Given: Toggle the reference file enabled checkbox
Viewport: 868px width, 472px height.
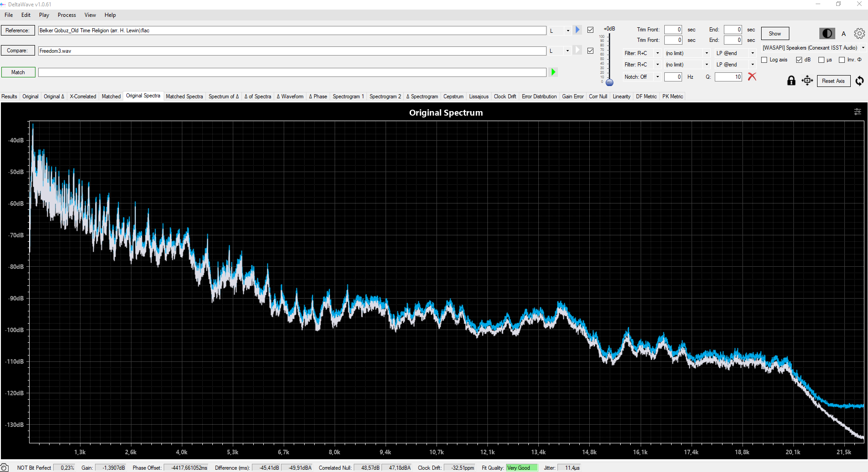Looking at the screenshot, I should tap(590, 30).
